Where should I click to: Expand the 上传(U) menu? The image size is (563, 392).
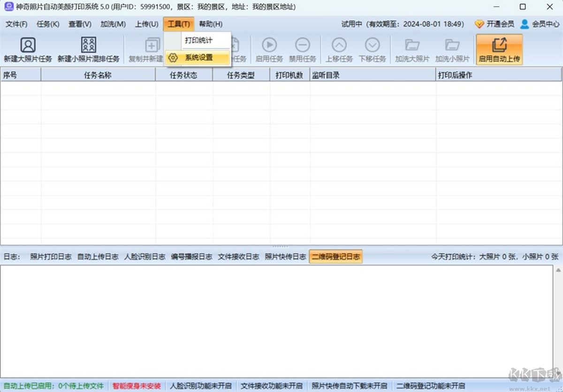[146, 24]
